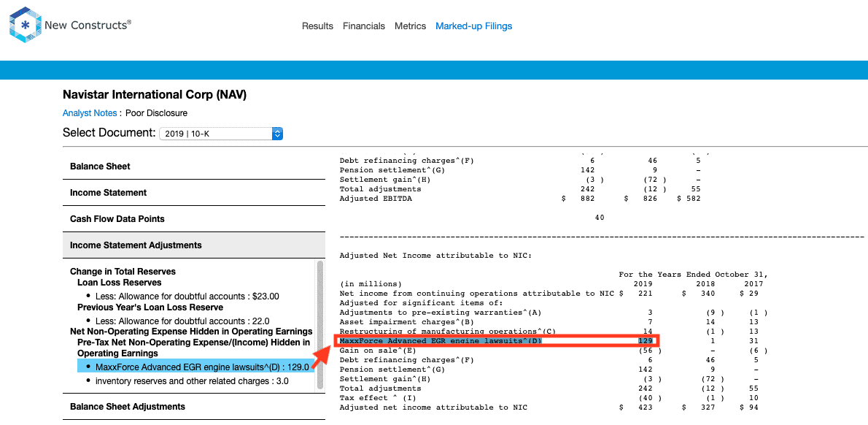Click the Previous Year's Loan Loss Reserve heading
Viewport: 868px width, 425px height.
coord(150,307)
